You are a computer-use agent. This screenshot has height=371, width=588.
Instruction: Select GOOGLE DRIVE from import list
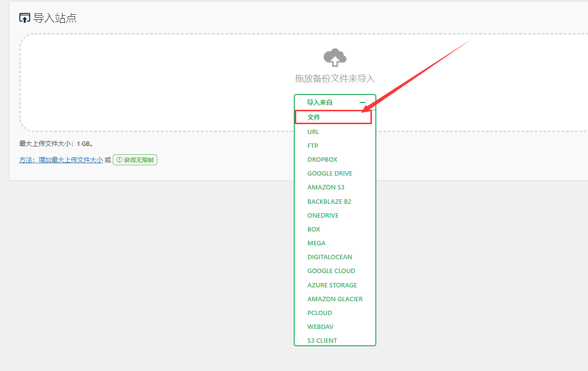[x=330, y=173]
